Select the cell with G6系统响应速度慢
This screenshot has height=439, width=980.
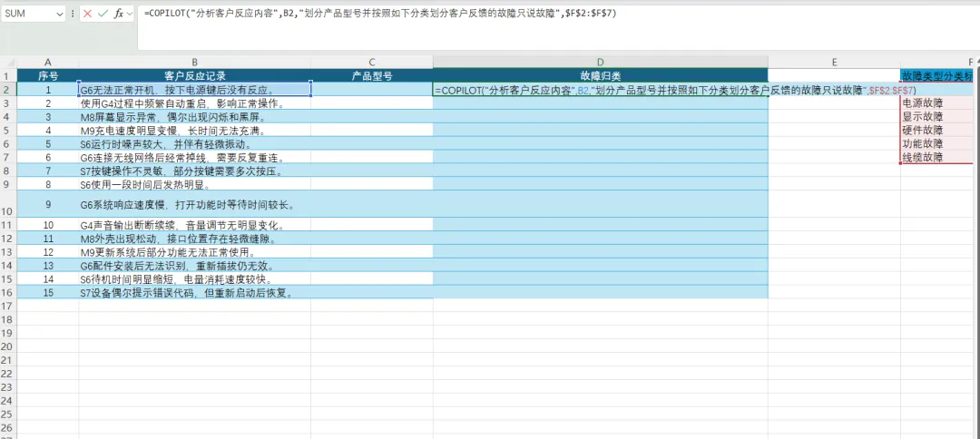tap(195, 204)
